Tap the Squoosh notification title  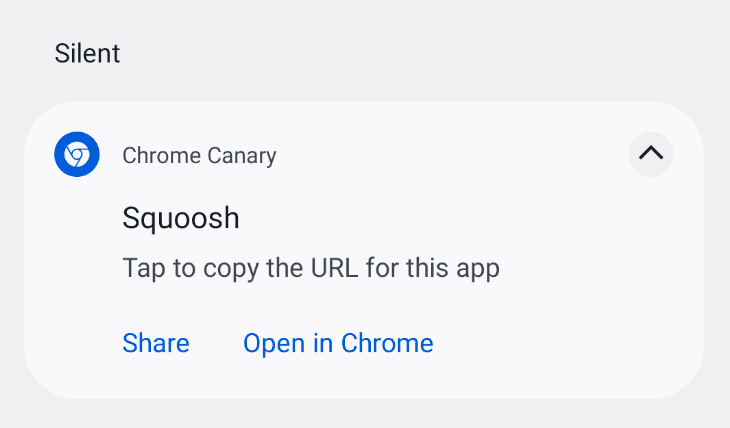pos(181,218)
